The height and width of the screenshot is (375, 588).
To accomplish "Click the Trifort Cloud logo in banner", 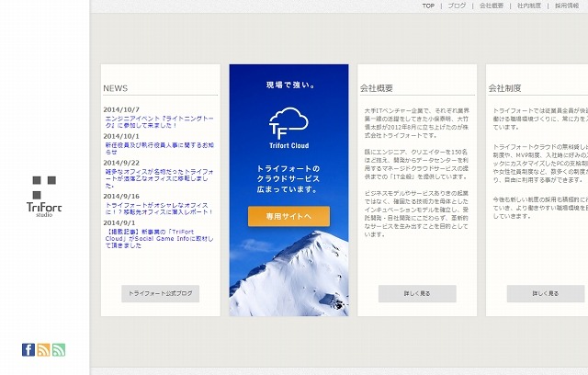I will [x=288, y=129].
